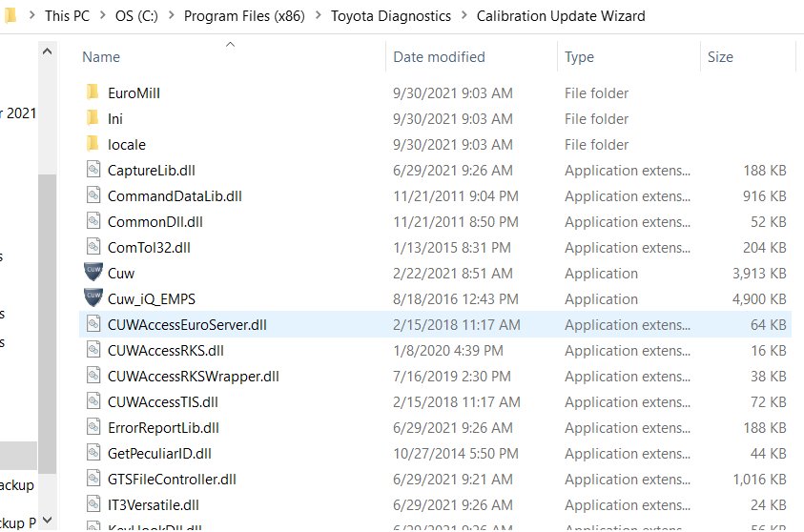Sort by Size column header
Viewport: 804px width, 532px height.
720,57
